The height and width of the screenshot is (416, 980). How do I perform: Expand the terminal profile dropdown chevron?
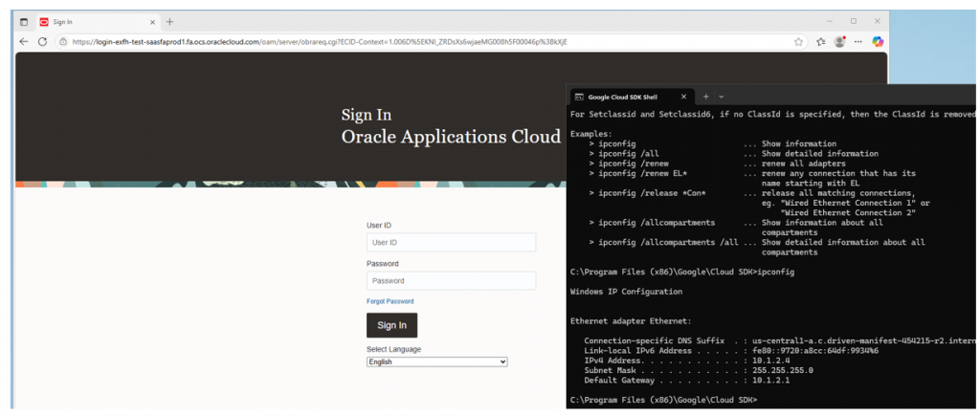(x=722, y=97)
